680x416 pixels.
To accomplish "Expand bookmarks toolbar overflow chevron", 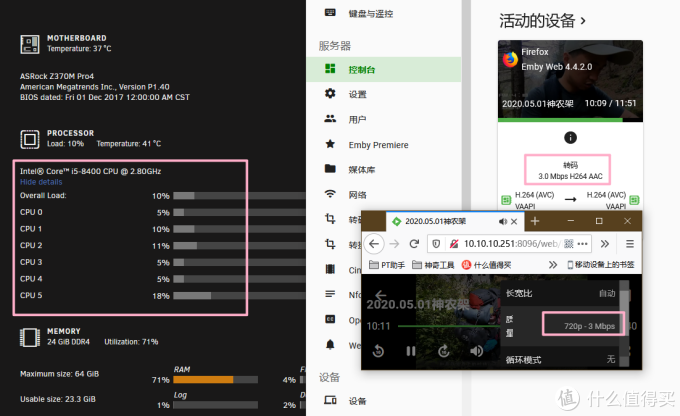I will pos(552,265).
